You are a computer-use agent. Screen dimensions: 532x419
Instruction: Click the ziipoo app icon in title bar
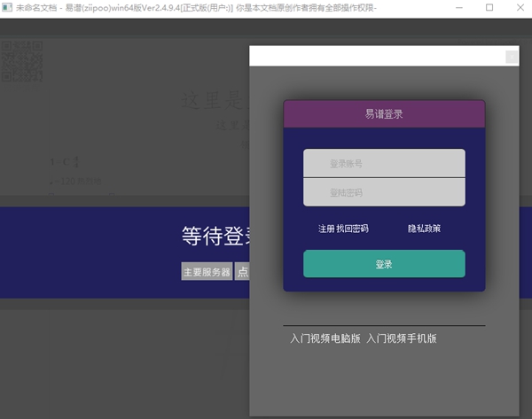point(8,7)
